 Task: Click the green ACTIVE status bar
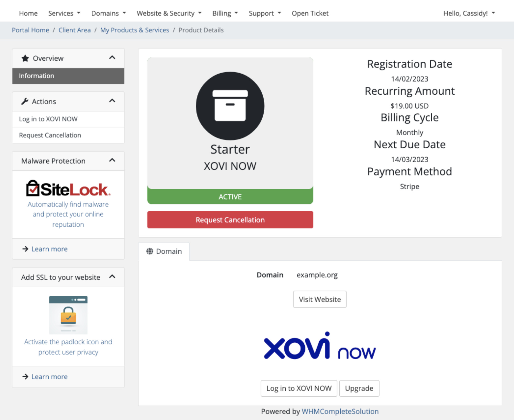(230, 196)
